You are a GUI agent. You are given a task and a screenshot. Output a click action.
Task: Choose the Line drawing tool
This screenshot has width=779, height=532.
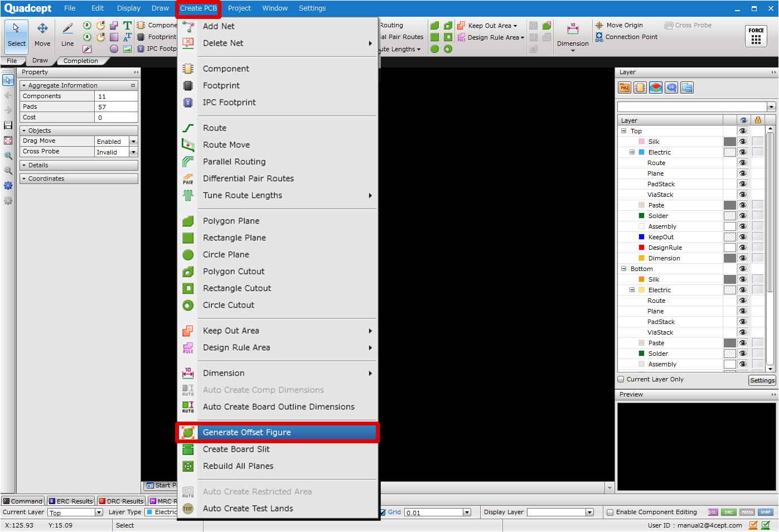pyautogui.click(x=67, y=35)
